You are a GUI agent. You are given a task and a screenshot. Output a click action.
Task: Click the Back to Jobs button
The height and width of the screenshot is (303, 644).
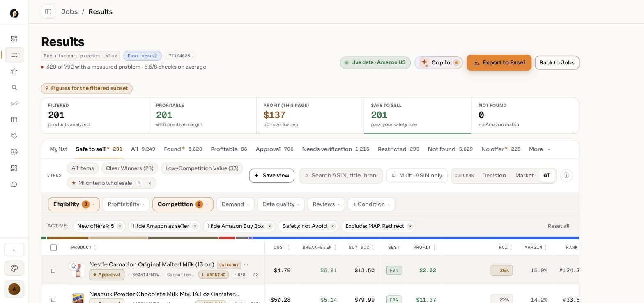pos(557,62)
